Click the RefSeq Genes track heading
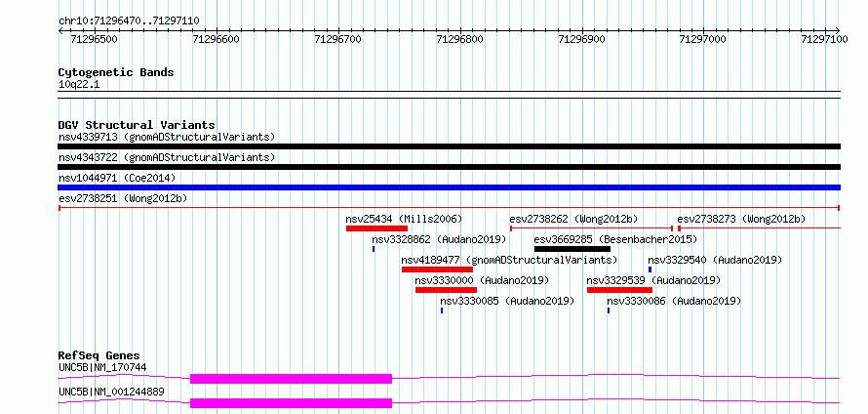Viewport: 868px width, 414px height. pos(99,355)
